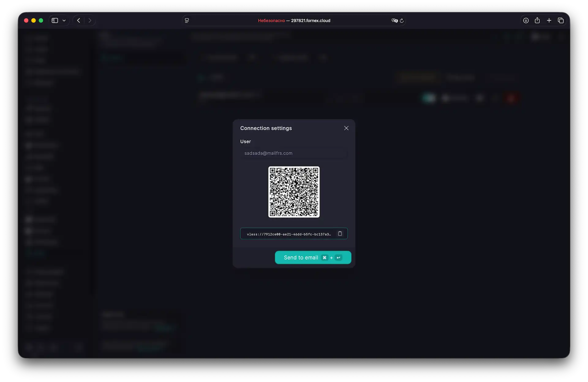Viewport: 588px width, 382px height.
Task: Turn off the enabled teal toggle switch
Action: 429,98
